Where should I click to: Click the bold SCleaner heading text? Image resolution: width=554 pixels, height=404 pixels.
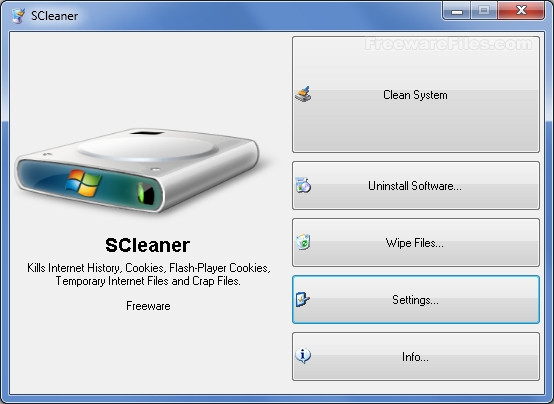click(148, 245)
